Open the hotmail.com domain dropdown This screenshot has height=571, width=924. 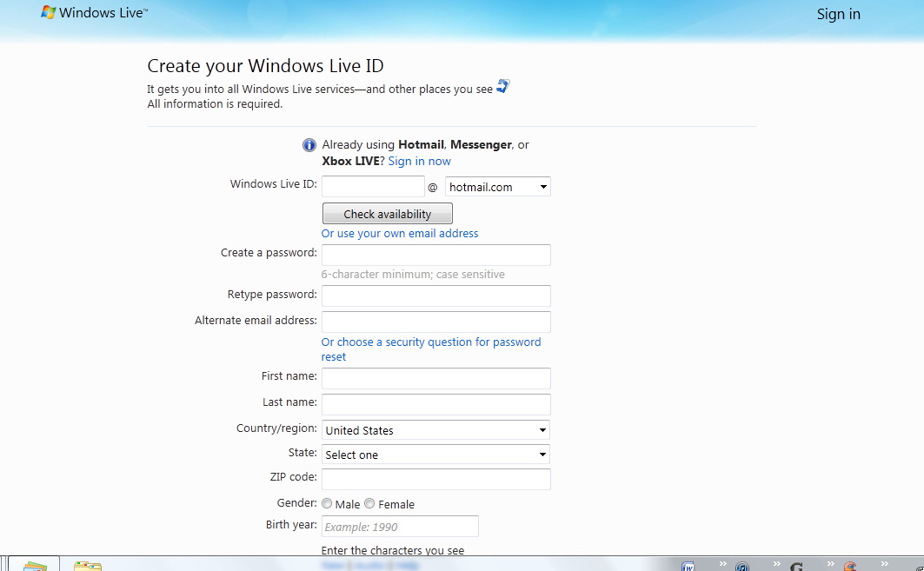click(498, 187)
